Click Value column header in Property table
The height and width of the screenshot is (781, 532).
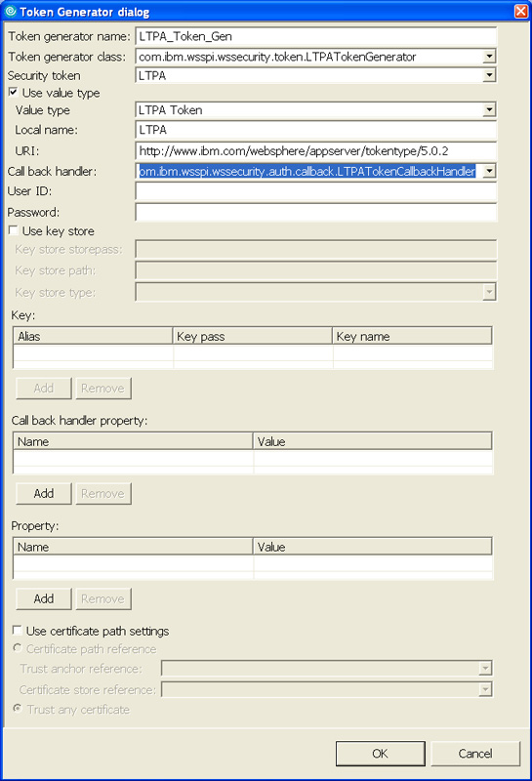click(373, 547)
